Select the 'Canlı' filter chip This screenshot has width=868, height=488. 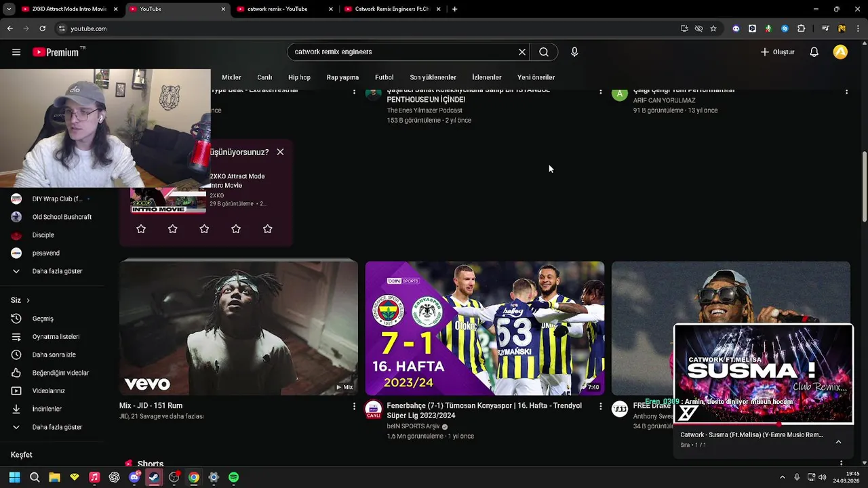[264, 77]
